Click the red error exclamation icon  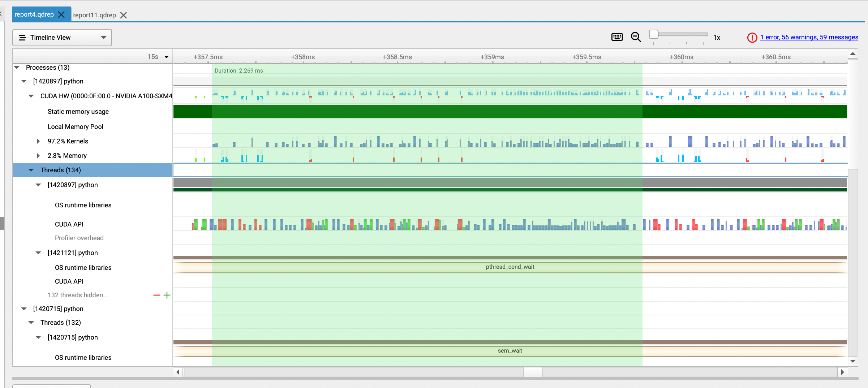tap(752, 37)
